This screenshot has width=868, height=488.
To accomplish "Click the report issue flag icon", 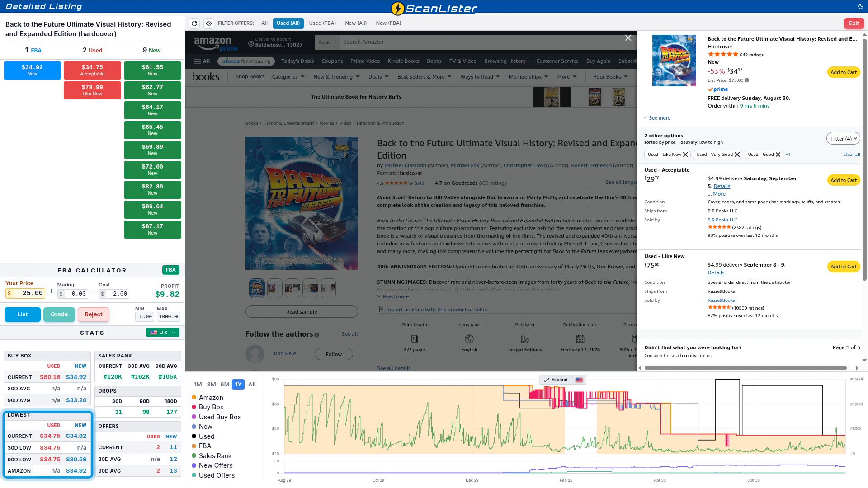I will tap(381, 310).
